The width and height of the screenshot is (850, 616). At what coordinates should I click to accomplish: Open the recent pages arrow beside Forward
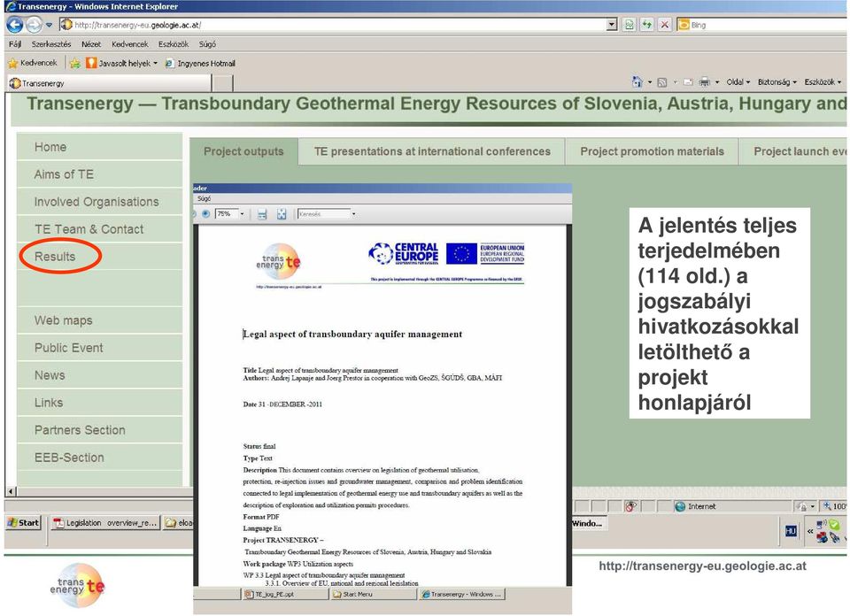(49, 25)
